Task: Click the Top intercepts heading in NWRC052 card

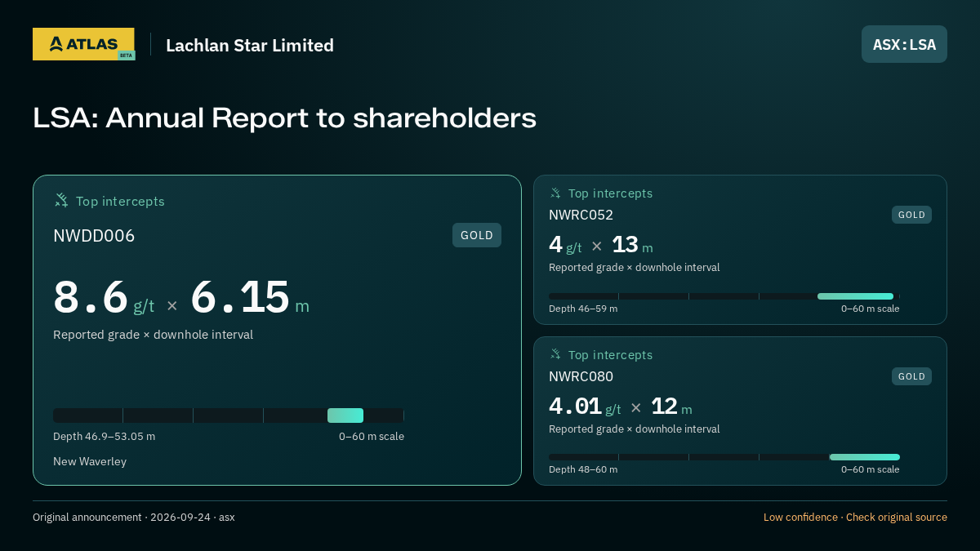Action: coord(610,193)
